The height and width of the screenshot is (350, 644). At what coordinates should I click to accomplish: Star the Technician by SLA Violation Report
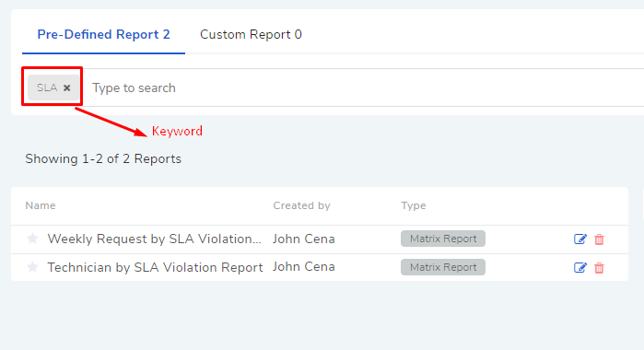32,267
